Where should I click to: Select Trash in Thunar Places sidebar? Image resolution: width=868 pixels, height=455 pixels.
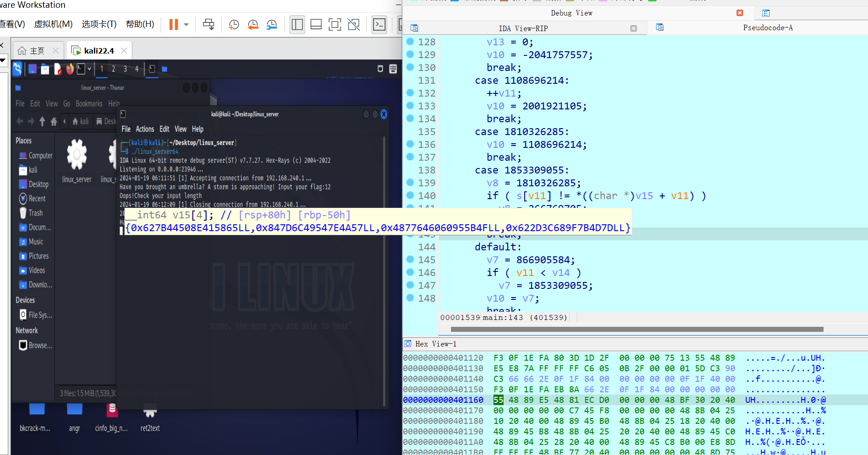point(35,213)
